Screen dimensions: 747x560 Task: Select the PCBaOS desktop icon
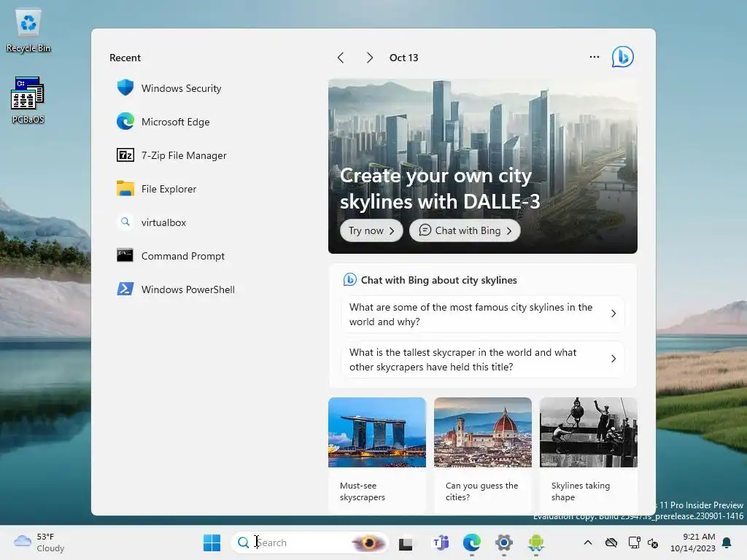point(28,101)
